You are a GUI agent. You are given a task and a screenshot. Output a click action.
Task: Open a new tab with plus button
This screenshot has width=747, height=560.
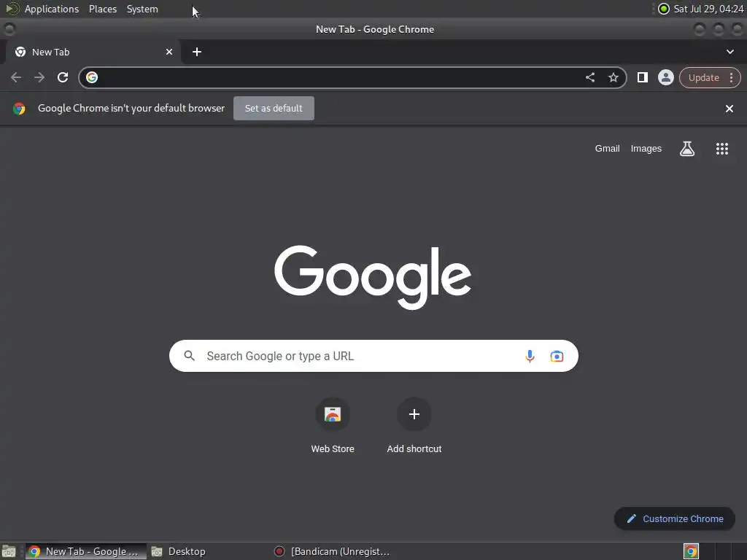(x=197, y=52)
